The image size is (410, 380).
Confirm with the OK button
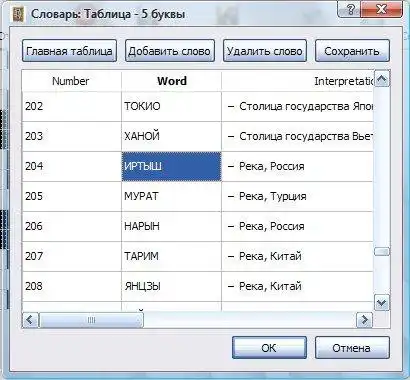pos(269,348)
